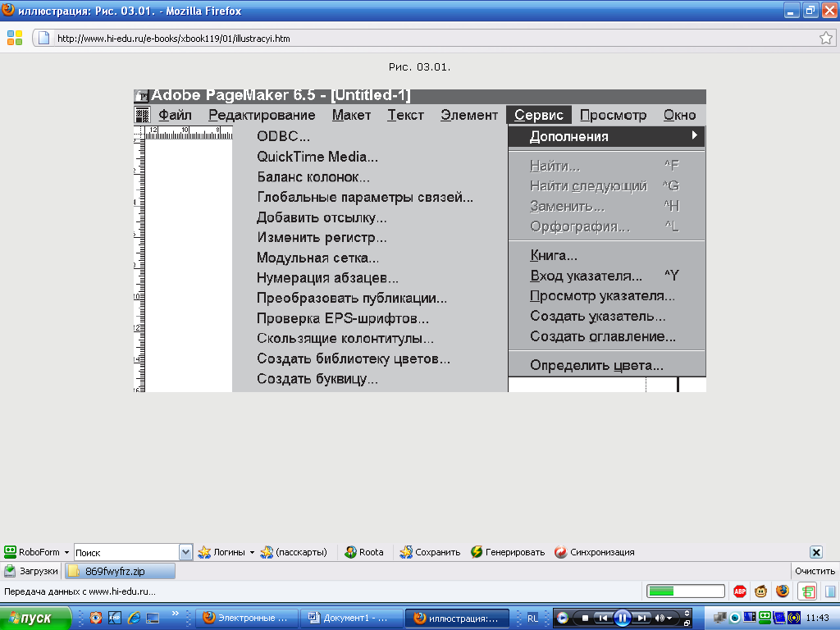Click the bookmark star in address bar

coord(825,38)
